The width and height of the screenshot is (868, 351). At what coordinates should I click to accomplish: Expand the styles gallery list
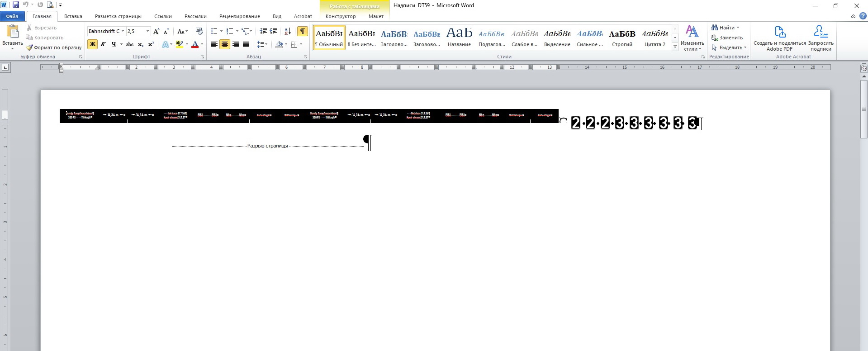tap(675, 47)
